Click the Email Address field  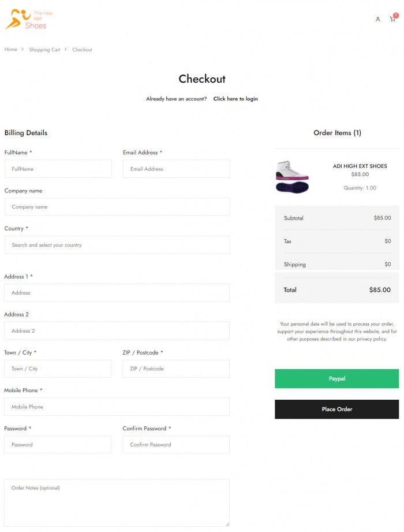pyautogui.click(x=176, y=169)
